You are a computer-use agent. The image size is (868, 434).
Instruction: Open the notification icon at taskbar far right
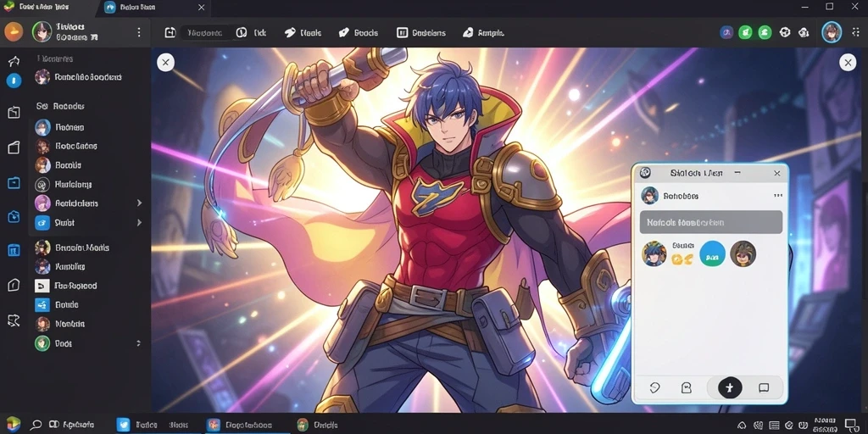[x=852, y=426]
